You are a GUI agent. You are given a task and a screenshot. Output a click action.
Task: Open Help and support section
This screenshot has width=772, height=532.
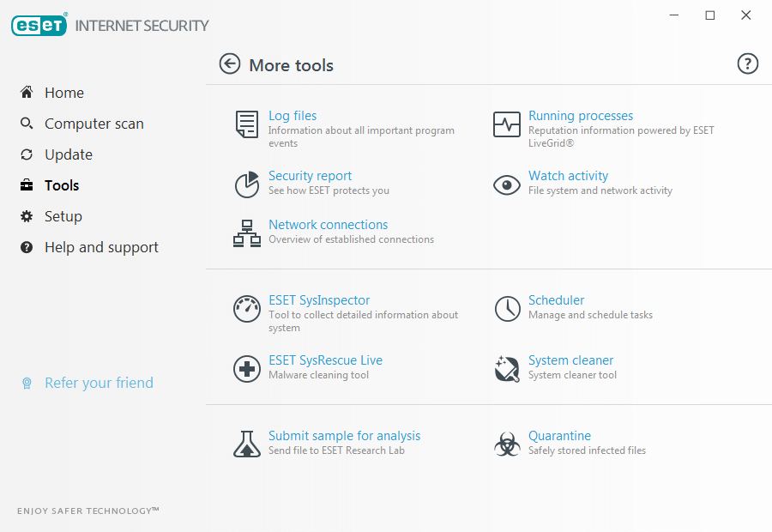tap(101, 247)
